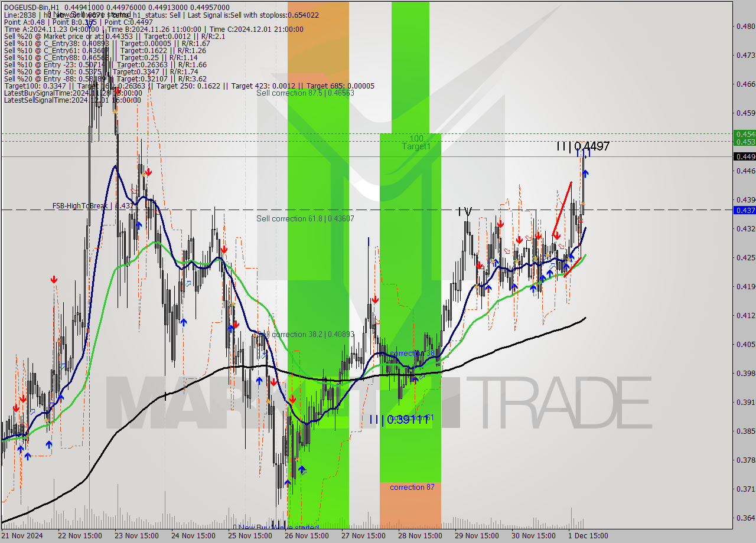This screenshot has width=756, height=543.
Task: Click the 'Sell %10 @ C_Entry61: 0.43607' line
Action: [105, 51]
